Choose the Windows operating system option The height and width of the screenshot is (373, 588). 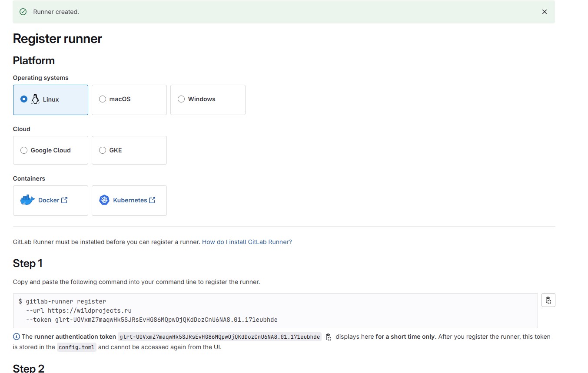click(x=208, y=99)
